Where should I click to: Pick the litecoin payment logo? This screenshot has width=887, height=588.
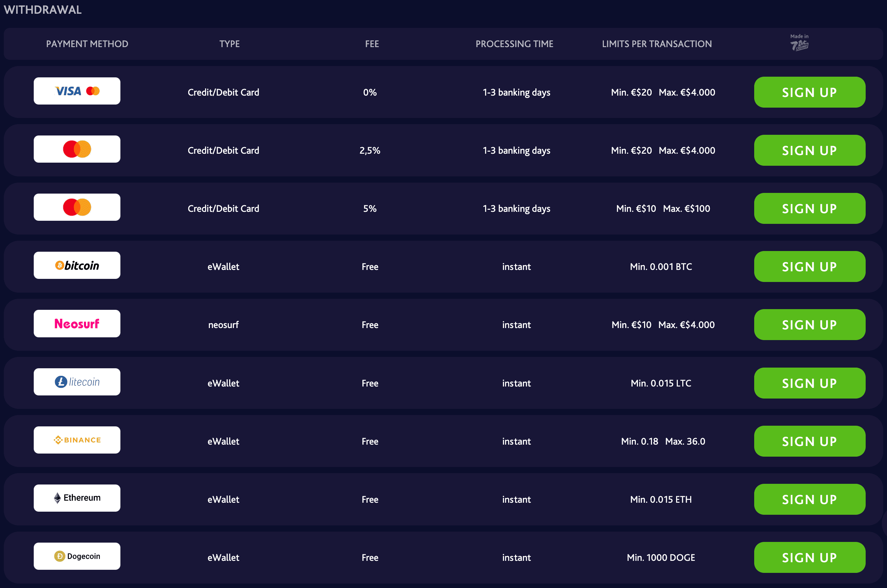point(77,382)
